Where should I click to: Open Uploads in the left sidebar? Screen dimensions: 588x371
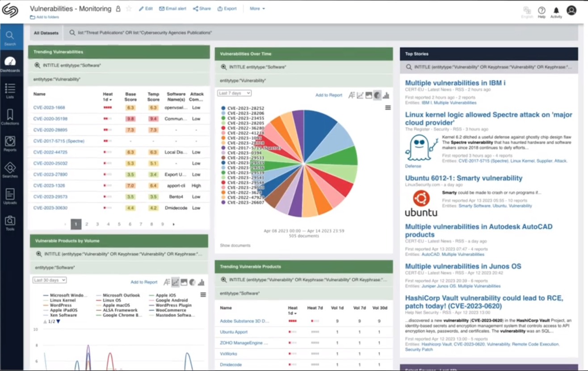click(x=10, y=196)
